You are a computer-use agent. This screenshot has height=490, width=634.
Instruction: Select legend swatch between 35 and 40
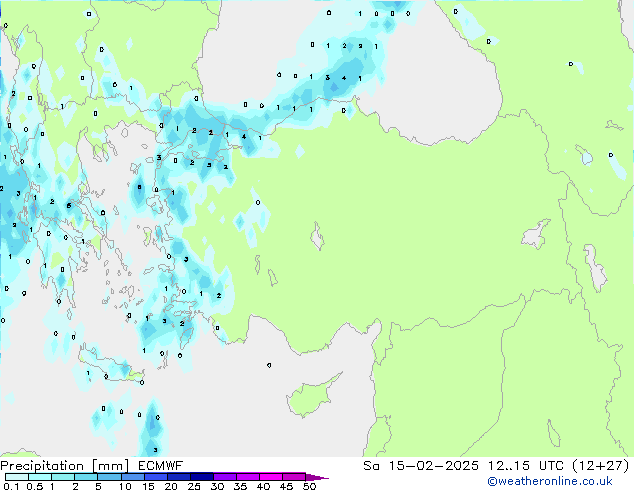(247, 477)
